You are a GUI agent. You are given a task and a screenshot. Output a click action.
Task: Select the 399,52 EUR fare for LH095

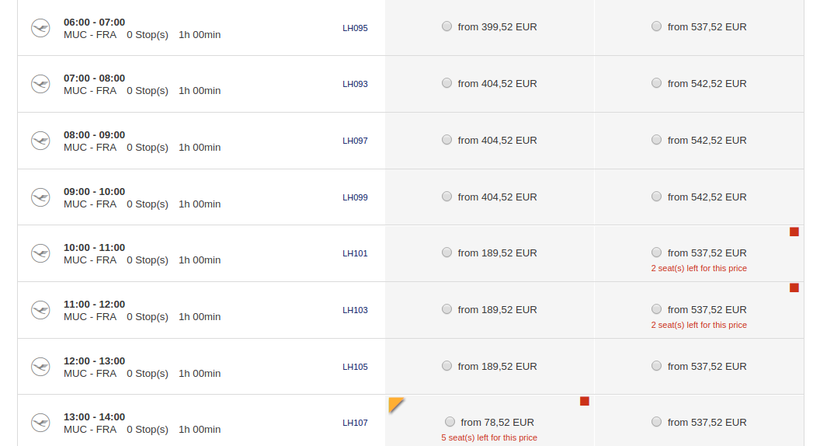tap(447, 27)
